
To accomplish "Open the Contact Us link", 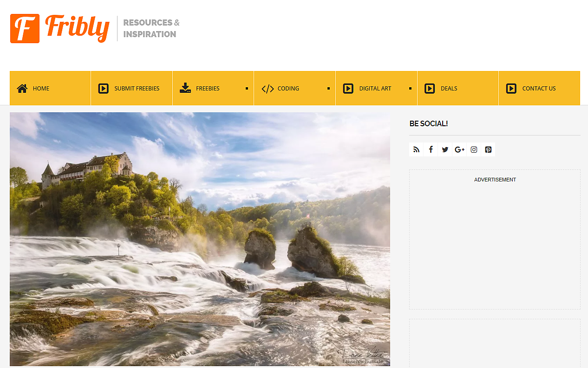I will [x=539, y=88].
